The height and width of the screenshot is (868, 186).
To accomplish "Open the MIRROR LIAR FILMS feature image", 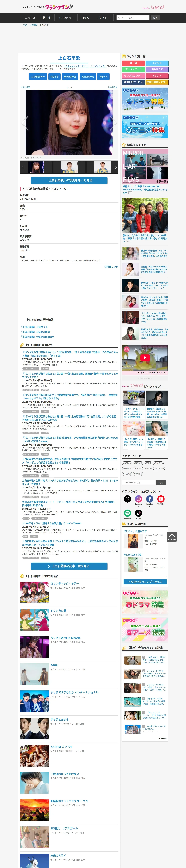I will pyautogui.click(x=145, y=167).
